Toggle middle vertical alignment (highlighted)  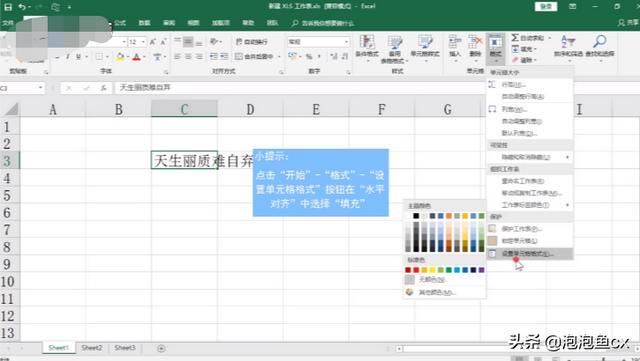pos(188,41)
